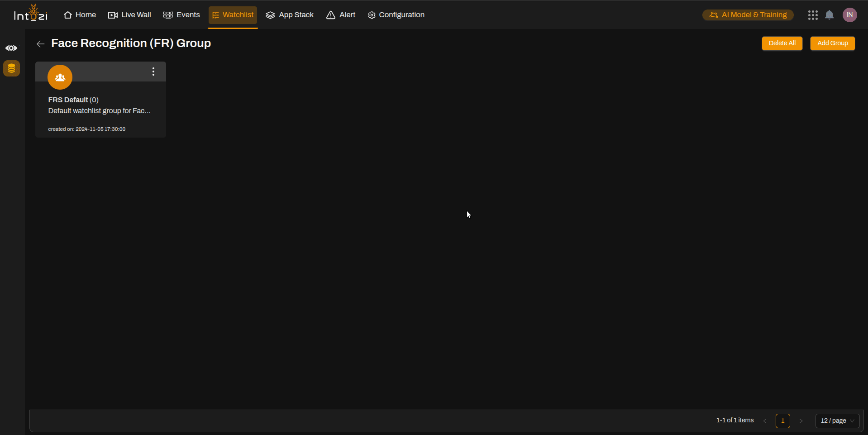The width and height of the screenshot is (868, 435).
Task: Click the notification bell icon
Action: coord(829,14)
